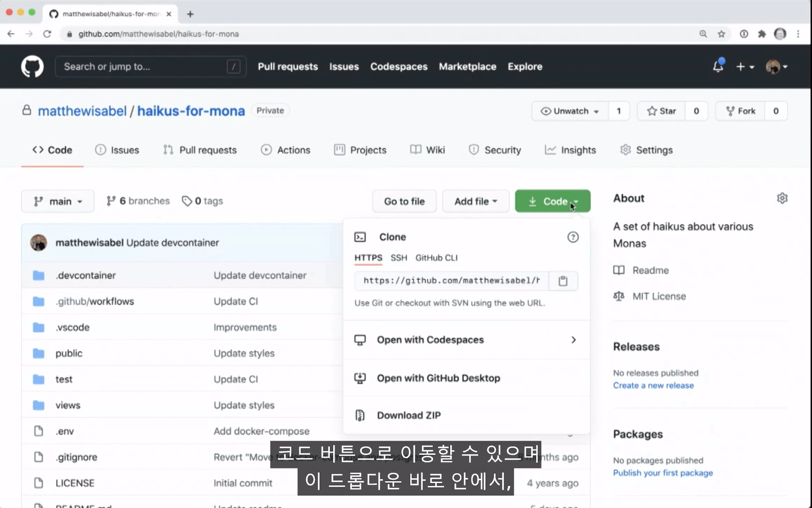812x508 pixels.
Task: Click the views folder icon
Action: point(39,405)
